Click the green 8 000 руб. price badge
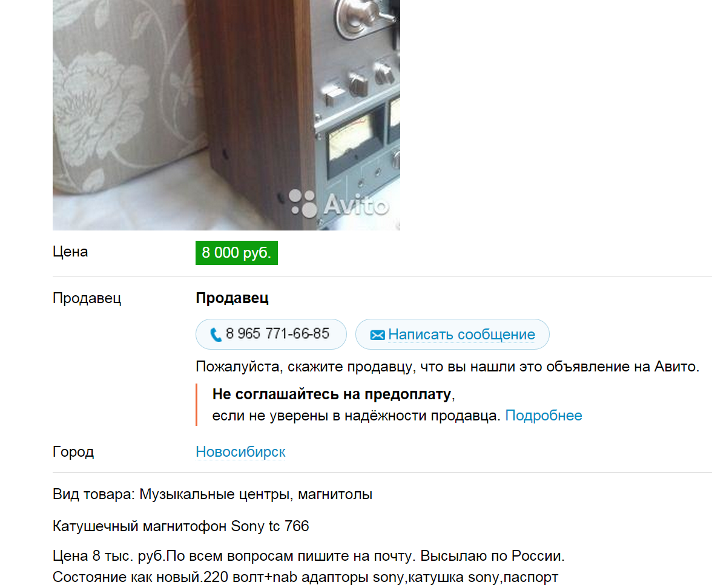The height and width of the screenshot is (588, 712). click(x=237, y=253)
